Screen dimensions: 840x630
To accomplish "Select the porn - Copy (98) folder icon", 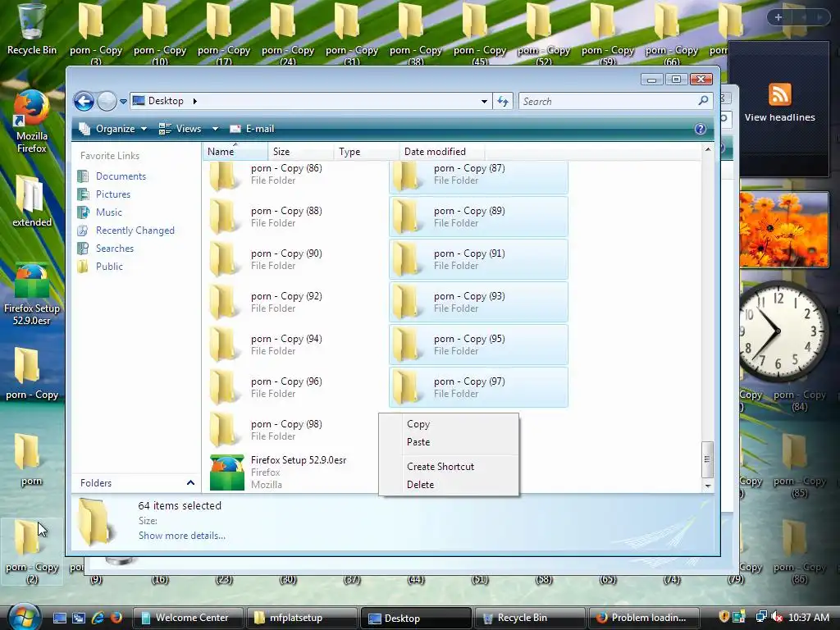I will [222, 430].
